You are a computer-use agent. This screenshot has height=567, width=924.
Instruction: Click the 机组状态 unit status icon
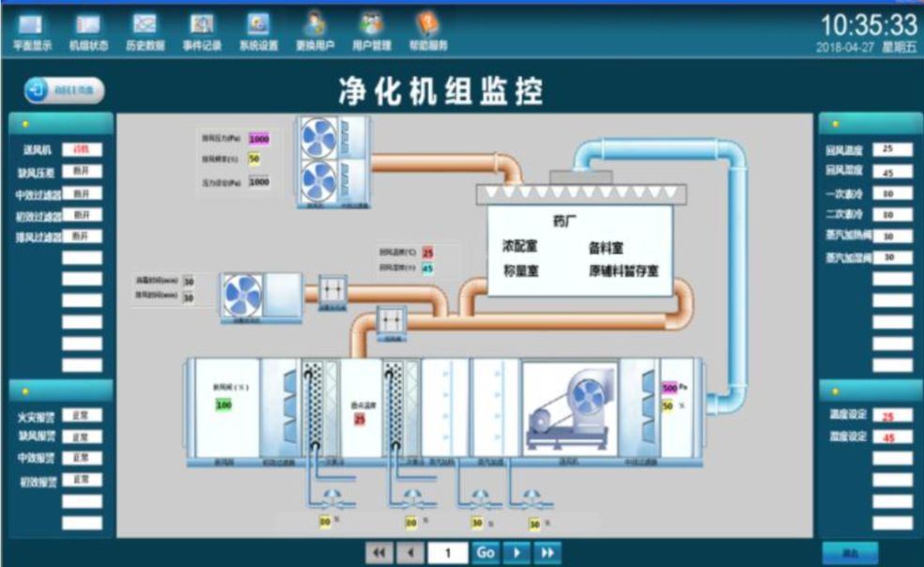pyautogui.click(x=87, y=31)
